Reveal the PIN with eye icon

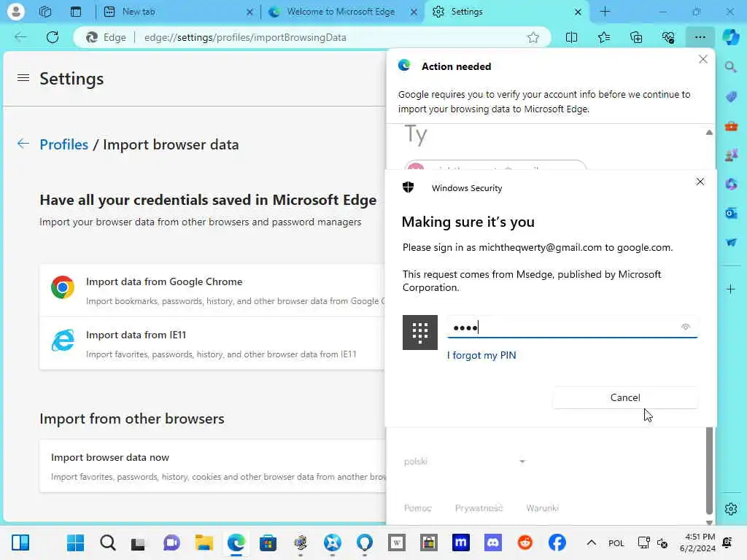pos(686,327)
